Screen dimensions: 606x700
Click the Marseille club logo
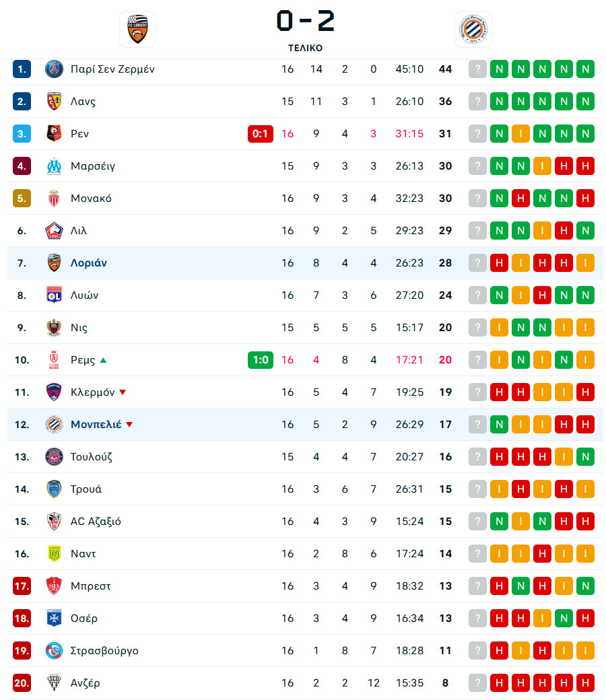[x=54, y=166]
